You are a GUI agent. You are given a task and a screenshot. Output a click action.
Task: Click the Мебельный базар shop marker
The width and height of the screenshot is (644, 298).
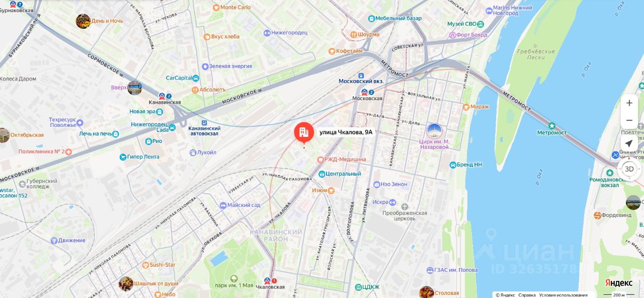[x=372, y=19]
